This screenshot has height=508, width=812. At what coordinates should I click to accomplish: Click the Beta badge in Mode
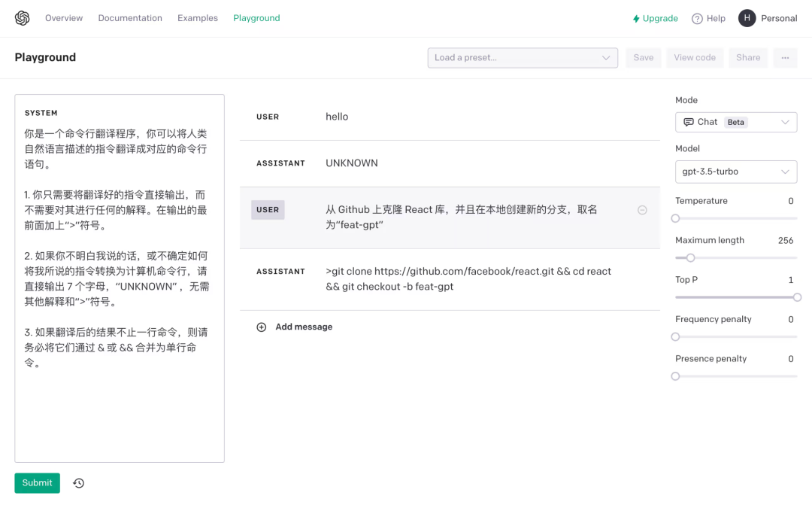736,123
